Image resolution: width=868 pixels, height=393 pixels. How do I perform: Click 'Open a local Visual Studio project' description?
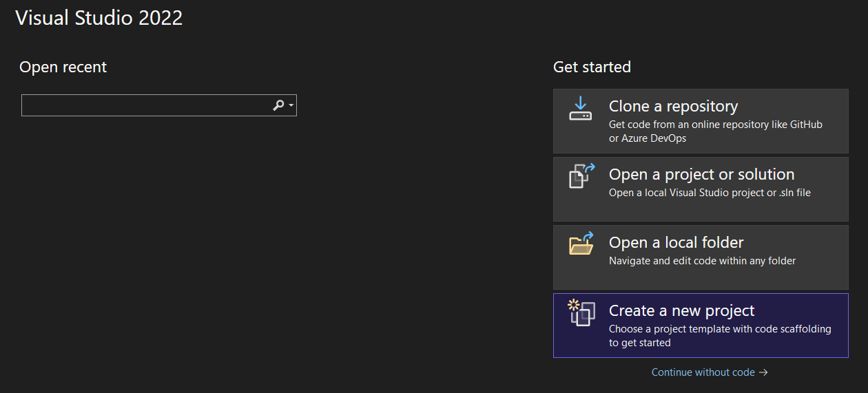[x=710, y=193]
